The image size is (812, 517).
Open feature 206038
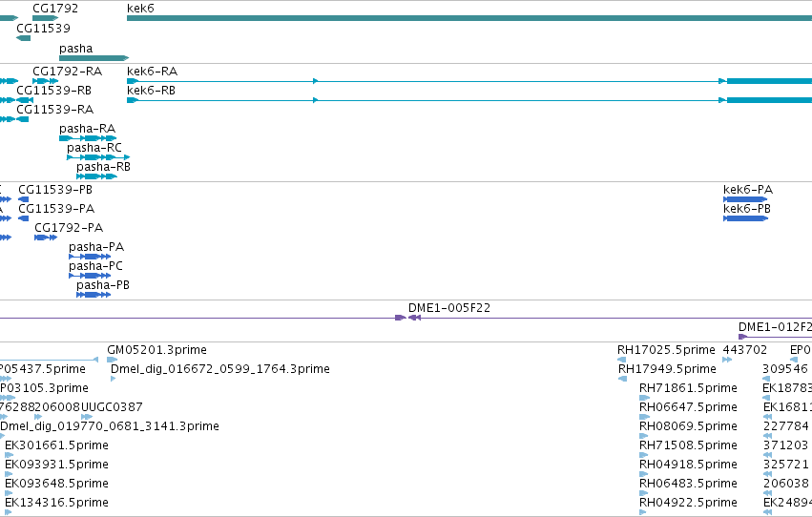point(768,493)
